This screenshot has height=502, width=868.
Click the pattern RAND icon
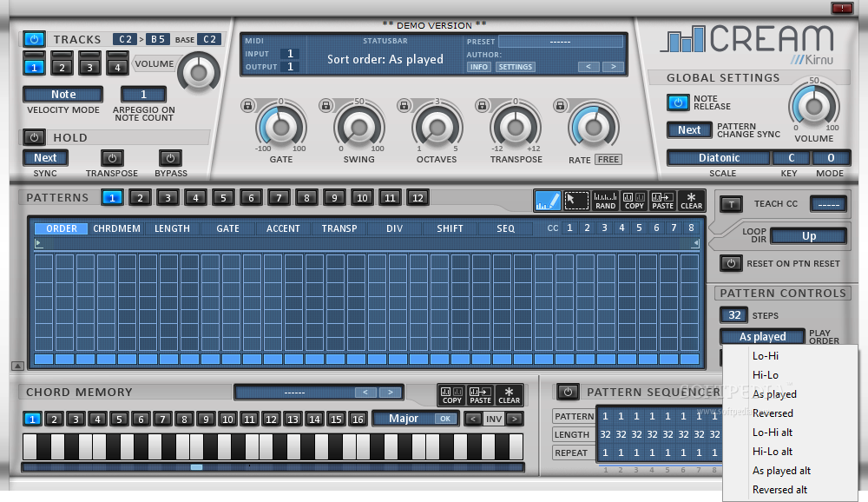tap(605, 201)
